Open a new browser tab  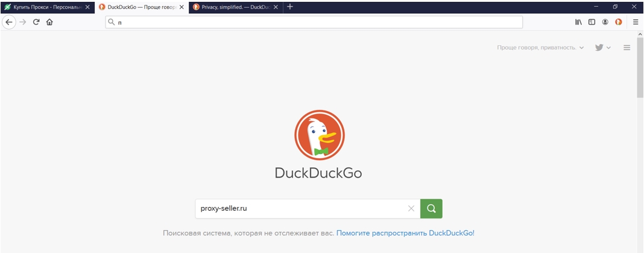point(290,7)
